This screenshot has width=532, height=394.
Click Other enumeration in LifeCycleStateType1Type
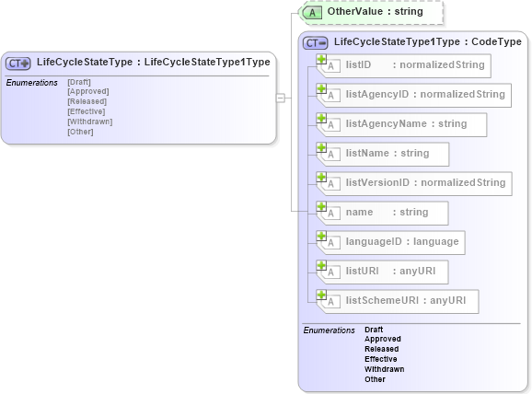[x=375, y=379]
